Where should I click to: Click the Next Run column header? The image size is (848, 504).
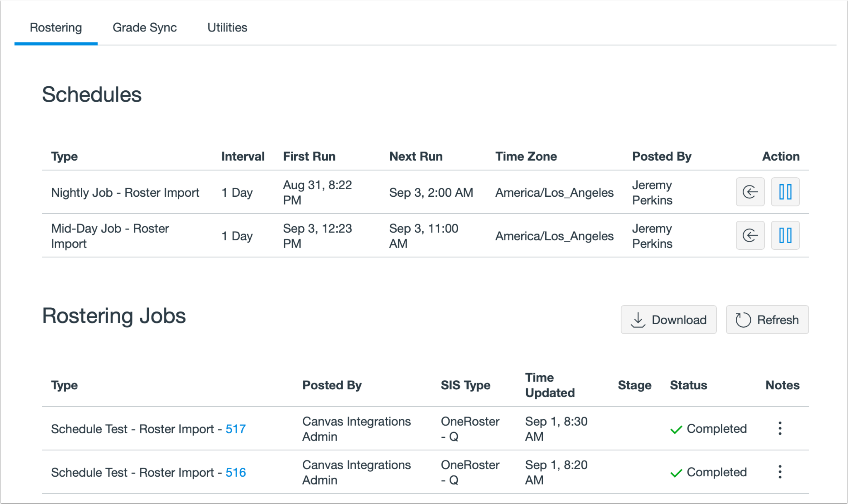click(x=416, y=156)
